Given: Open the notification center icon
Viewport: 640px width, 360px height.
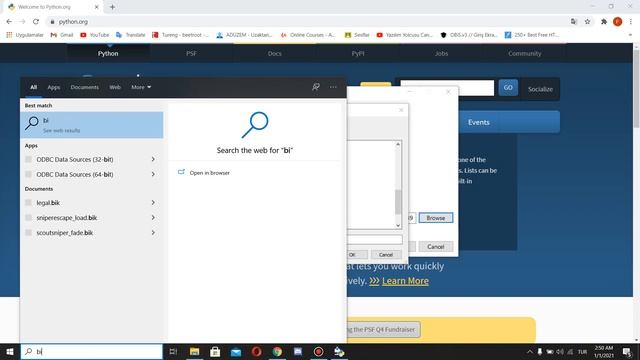Looking at the screenshot, I should 627,351.
